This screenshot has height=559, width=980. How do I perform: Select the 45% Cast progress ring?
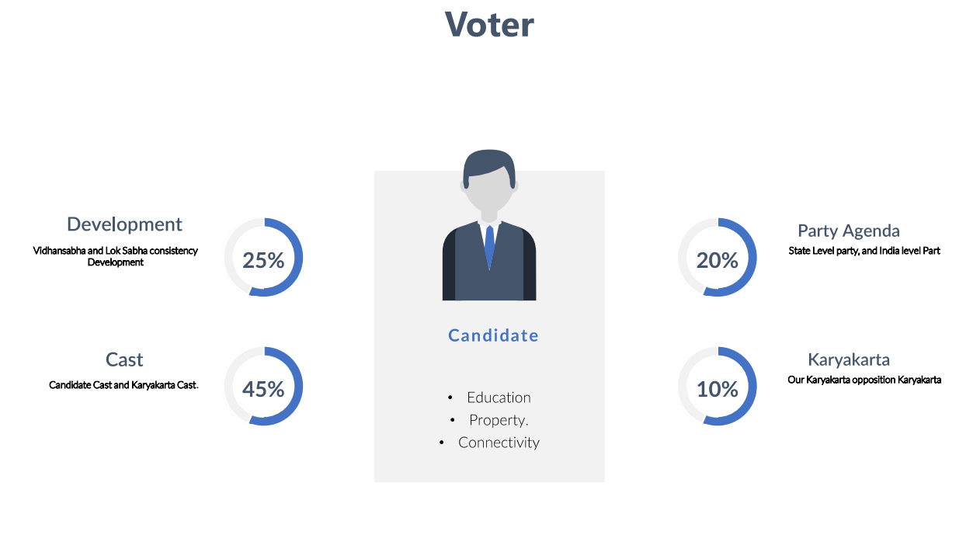point(263,386)
